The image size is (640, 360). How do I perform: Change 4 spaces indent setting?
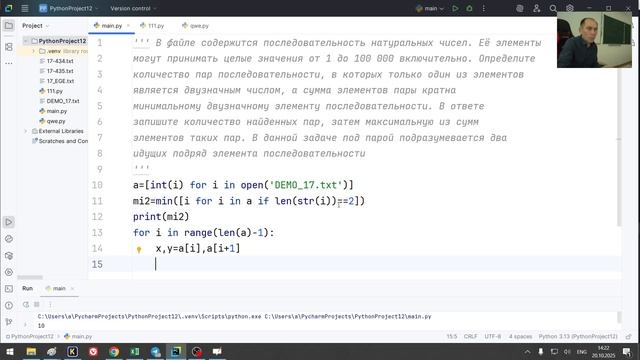point(520,336)
